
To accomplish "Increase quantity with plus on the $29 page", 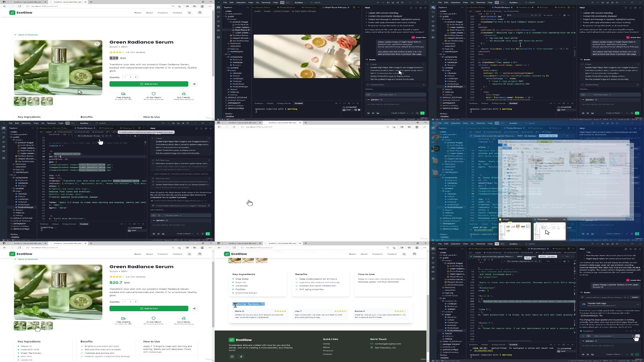I will point(136,77).
